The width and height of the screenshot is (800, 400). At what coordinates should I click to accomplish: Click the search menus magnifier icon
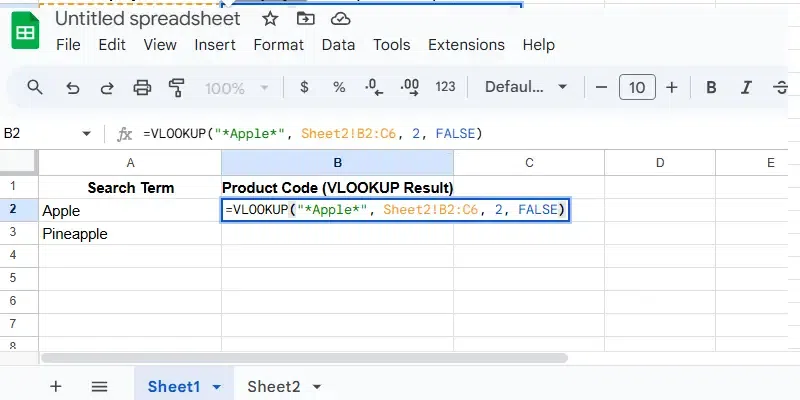point(35,88)
